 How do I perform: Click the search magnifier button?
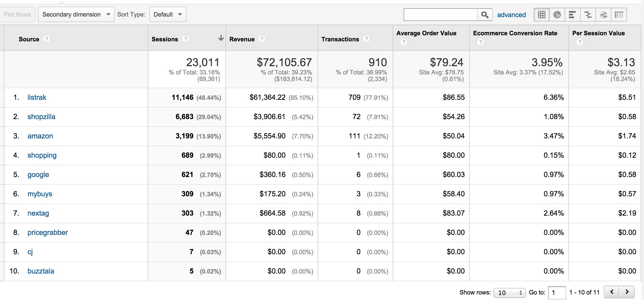(x=485, y=15)
